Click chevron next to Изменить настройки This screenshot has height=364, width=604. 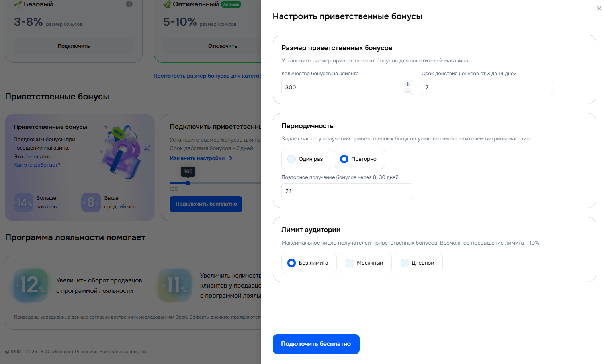231,158
